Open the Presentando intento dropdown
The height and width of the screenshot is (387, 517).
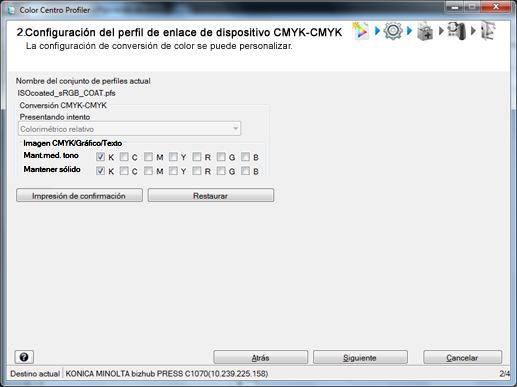(x=129, y=129)
